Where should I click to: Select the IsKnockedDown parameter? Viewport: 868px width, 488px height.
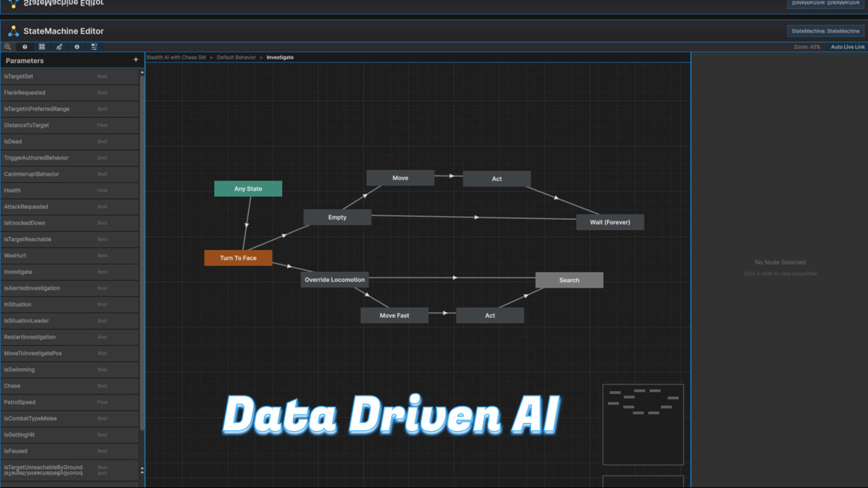(x=69, y=223)
